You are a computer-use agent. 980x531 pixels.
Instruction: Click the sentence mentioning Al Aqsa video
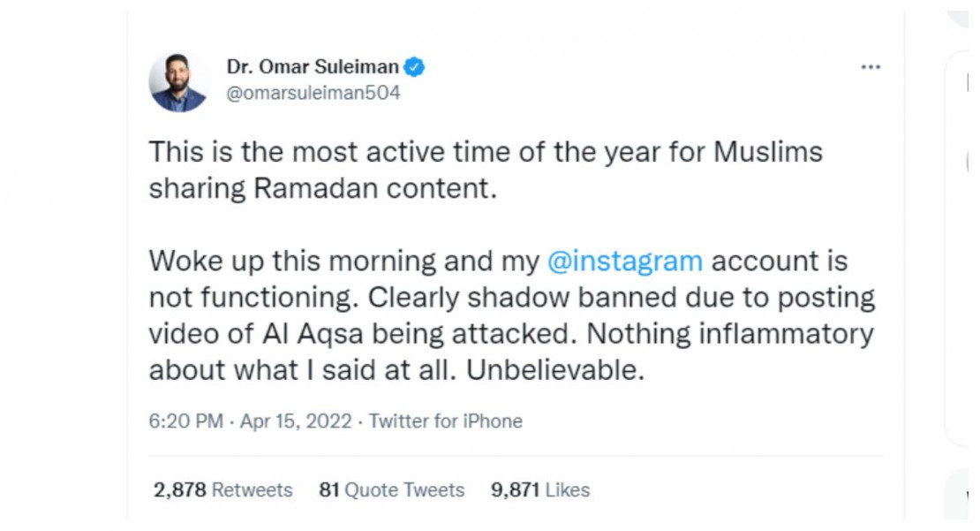511,315
